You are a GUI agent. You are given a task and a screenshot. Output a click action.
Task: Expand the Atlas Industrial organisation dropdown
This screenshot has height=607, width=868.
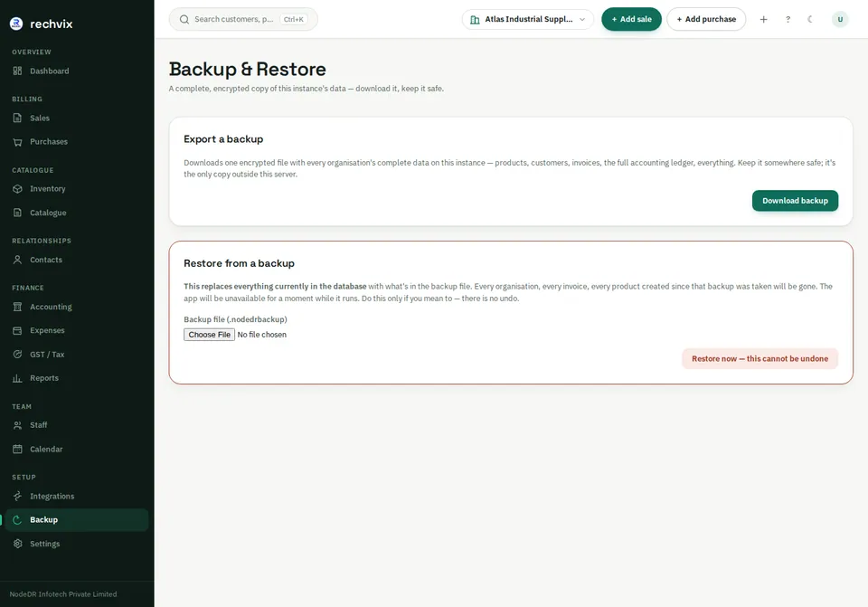pyautogui.click(x=527, y=19)
